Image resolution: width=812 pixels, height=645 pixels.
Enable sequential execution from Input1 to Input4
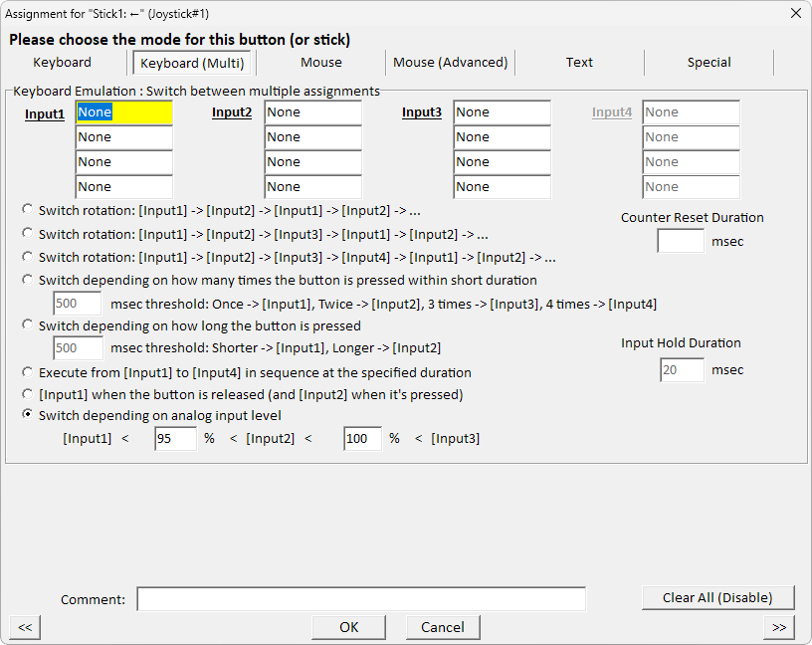tap(28, 371)
